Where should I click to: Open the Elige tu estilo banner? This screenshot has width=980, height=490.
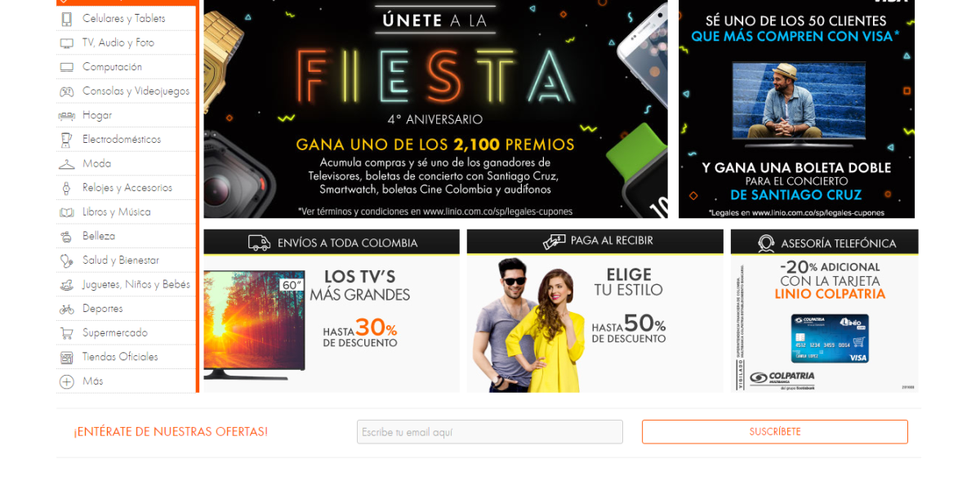pos(595,311)
